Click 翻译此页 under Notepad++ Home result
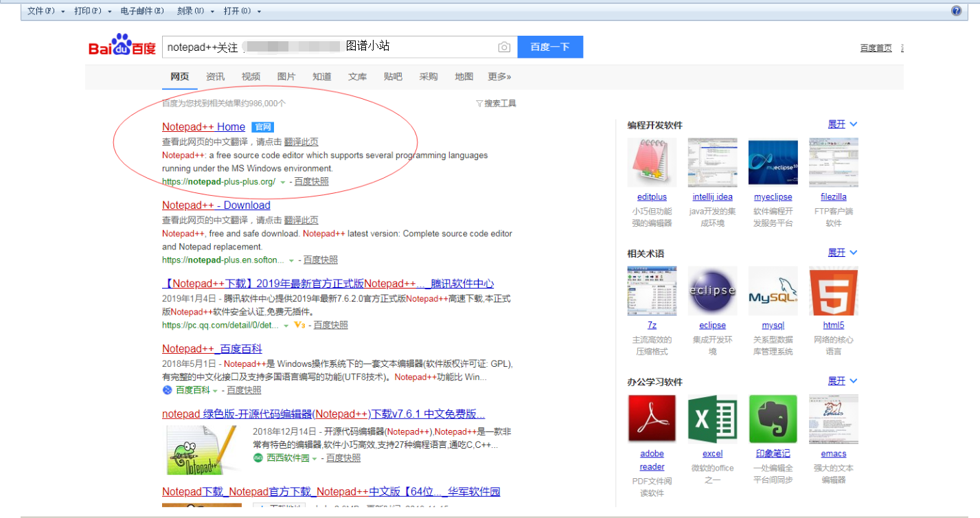The height and width of the screenshot is (518, 980). [x=301, y=142]
